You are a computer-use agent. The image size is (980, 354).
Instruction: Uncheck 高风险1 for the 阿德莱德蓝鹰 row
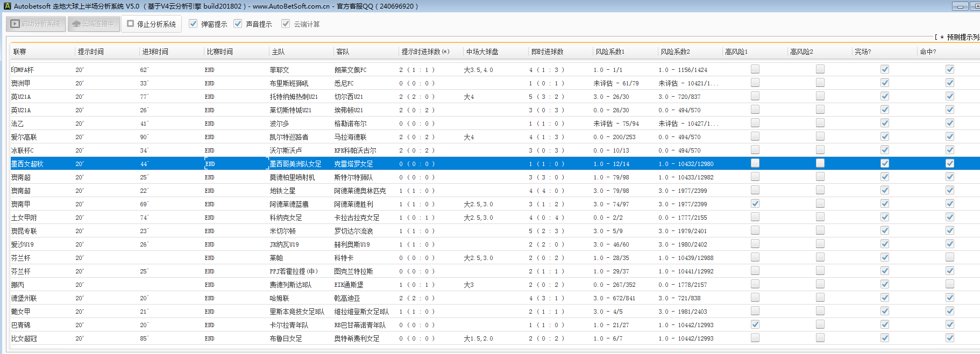tap(755, 204)
